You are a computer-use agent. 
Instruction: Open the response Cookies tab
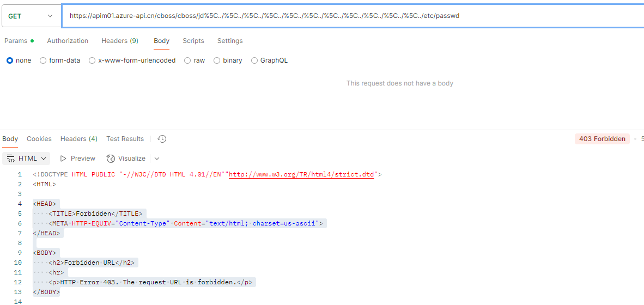(x=39, y=139)
